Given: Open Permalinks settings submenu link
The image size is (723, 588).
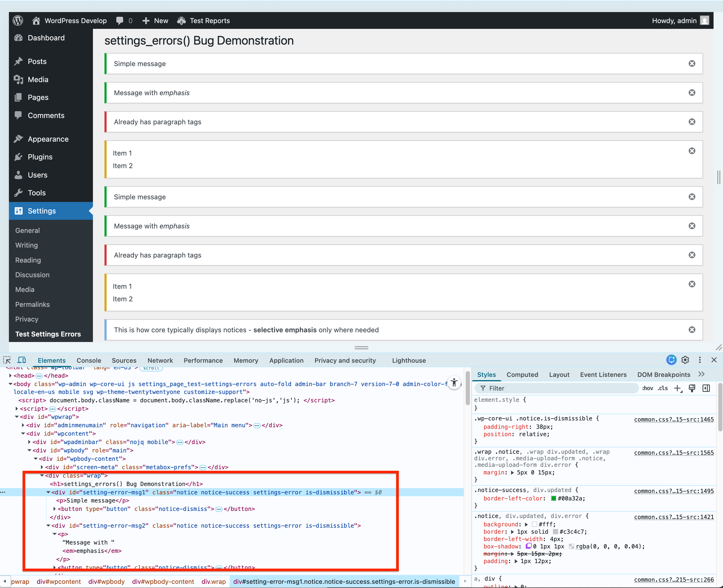Looking at the screenshot, I should [x=33, y=304].
